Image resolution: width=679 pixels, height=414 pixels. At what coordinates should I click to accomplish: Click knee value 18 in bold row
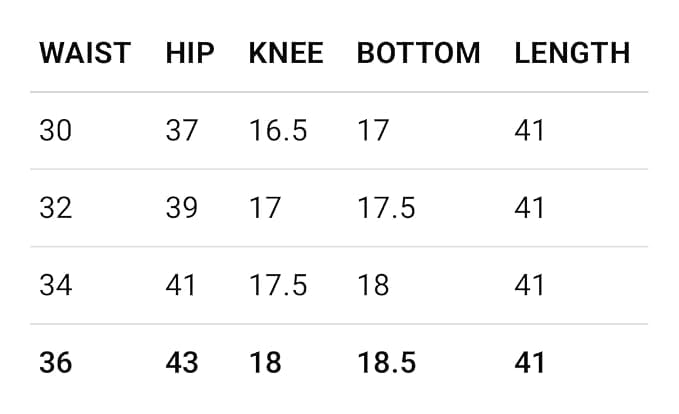tap(265, 362)
